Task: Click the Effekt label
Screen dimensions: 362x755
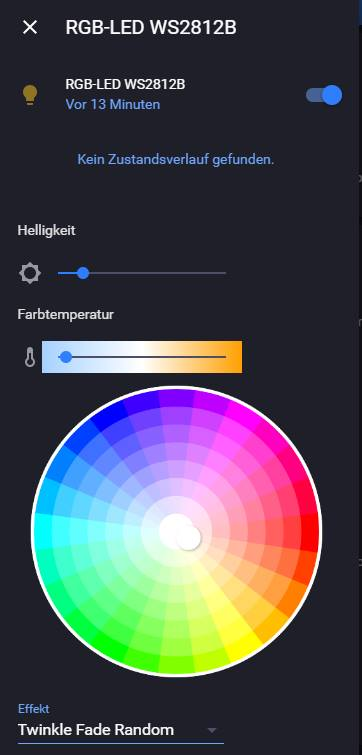Action: pyautogui.click(x=33, y=708)
